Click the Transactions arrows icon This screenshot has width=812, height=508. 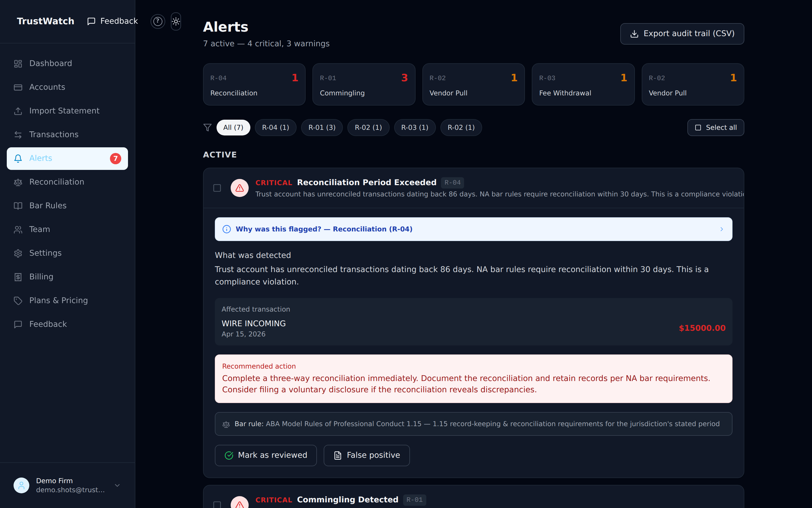18,135
